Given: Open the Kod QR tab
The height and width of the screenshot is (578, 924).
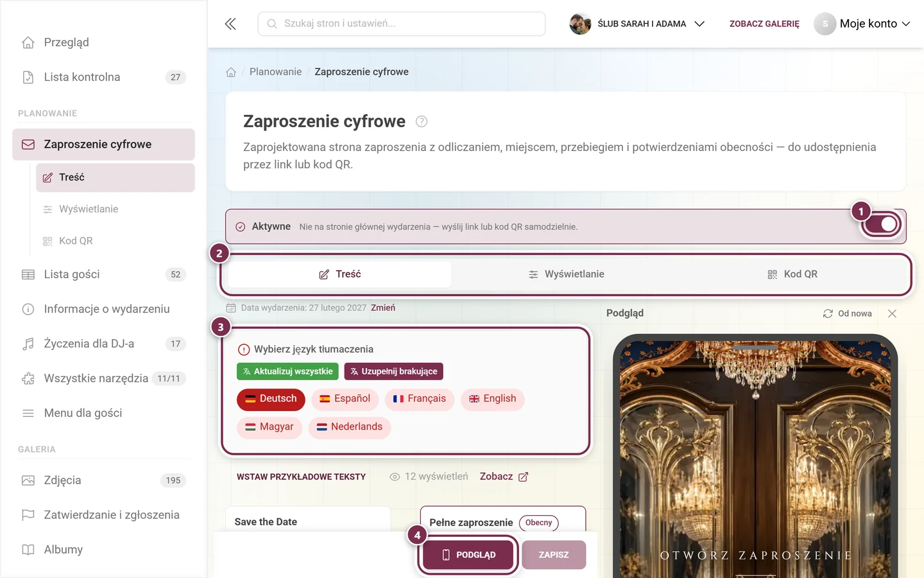Looking at the screenshot, I should click(x=792, y=274).
